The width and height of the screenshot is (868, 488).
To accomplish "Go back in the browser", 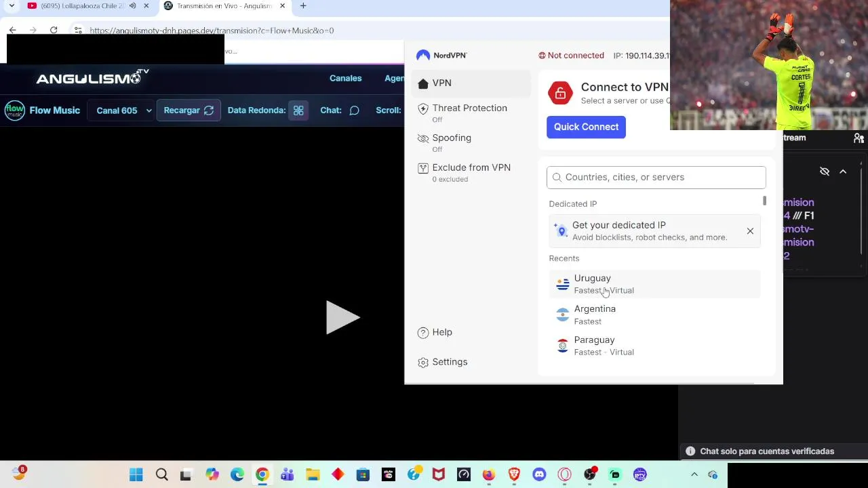I will tap(12, 30).
